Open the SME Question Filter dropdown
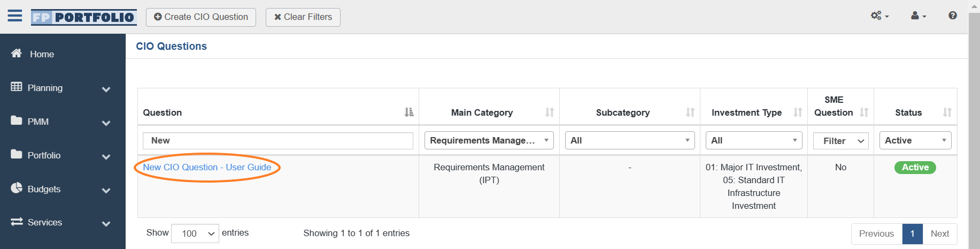This screenshot has height=249, width=980. (841, 141)
